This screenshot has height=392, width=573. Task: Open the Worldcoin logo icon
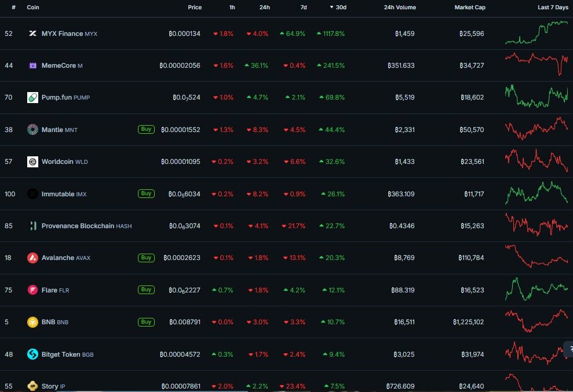tap(32, 162)
